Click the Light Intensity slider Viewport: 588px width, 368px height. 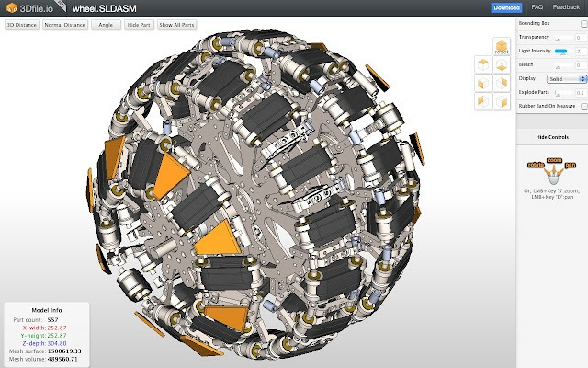tap(560, 51)
